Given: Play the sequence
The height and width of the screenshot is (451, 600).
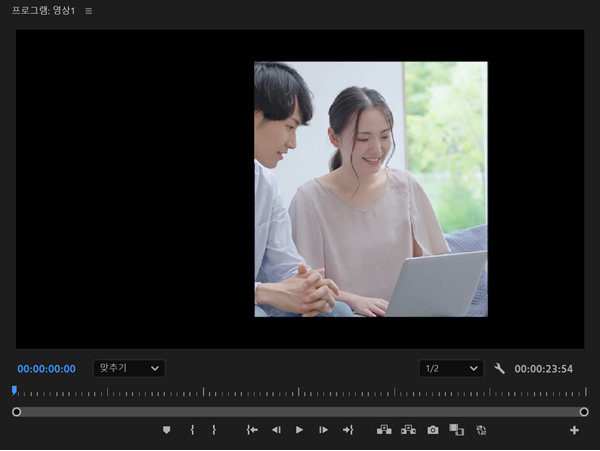Looking at the screenshot, I should tap(300, 430).
